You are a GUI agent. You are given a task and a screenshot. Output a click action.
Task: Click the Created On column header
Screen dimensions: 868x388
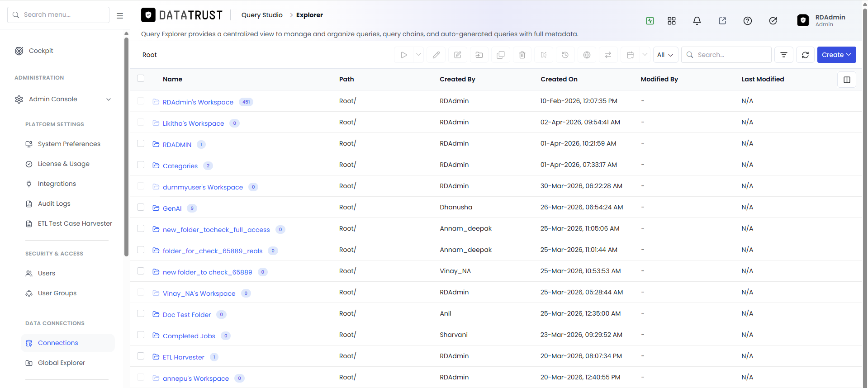(559, 79)
